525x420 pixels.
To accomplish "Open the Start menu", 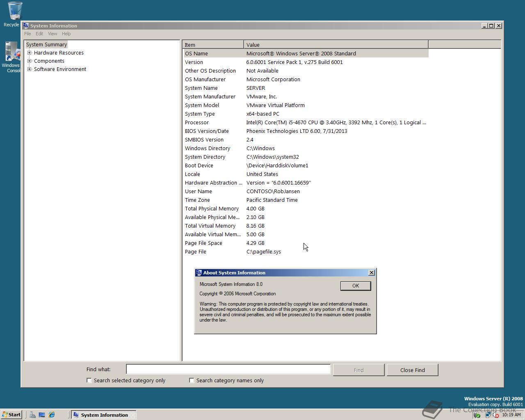I will click(x=11, y=415).
